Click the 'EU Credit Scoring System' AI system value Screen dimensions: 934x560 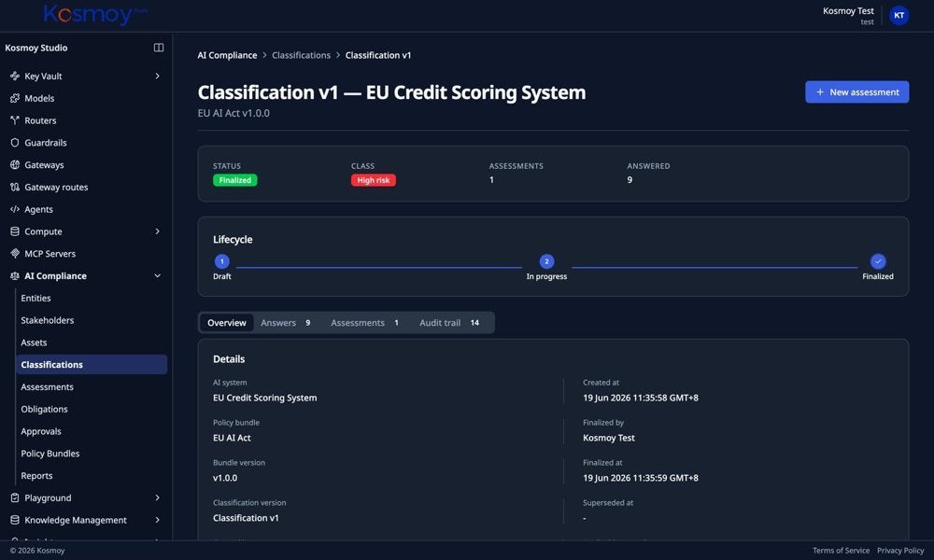point(265,399)
